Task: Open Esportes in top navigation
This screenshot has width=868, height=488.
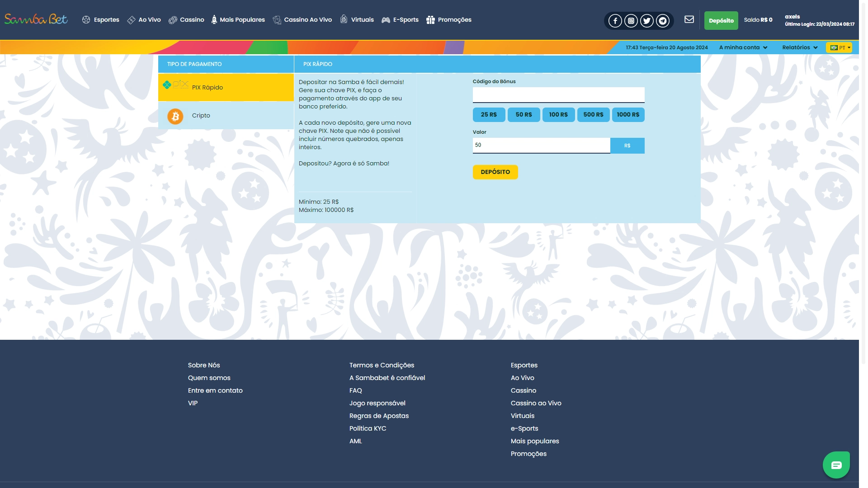Action: tap(107, 20)
